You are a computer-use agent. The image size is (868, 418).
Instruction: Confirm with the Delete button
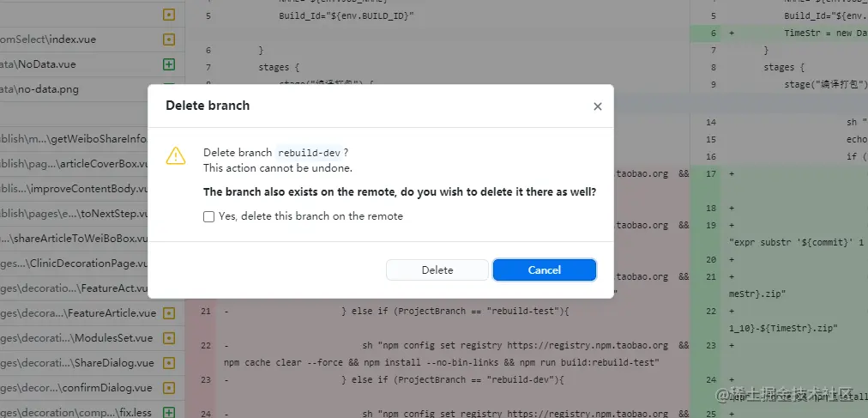click(437, 270)
